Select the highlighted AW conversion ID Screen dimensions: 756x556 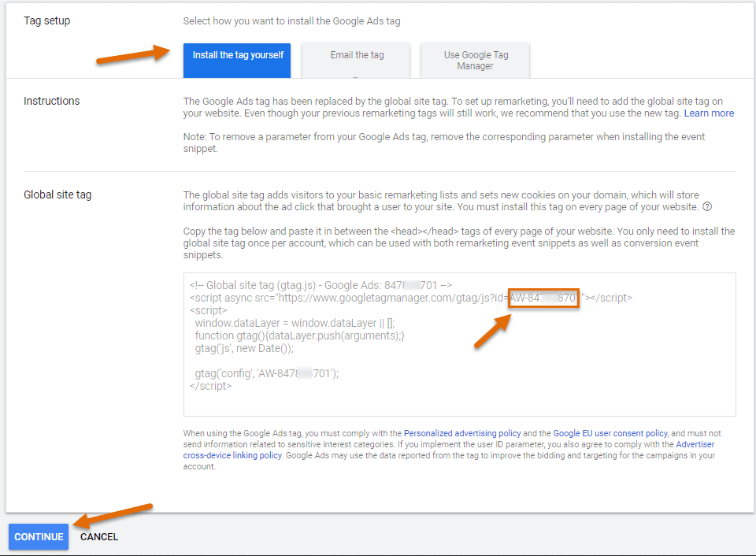[543, 298]
